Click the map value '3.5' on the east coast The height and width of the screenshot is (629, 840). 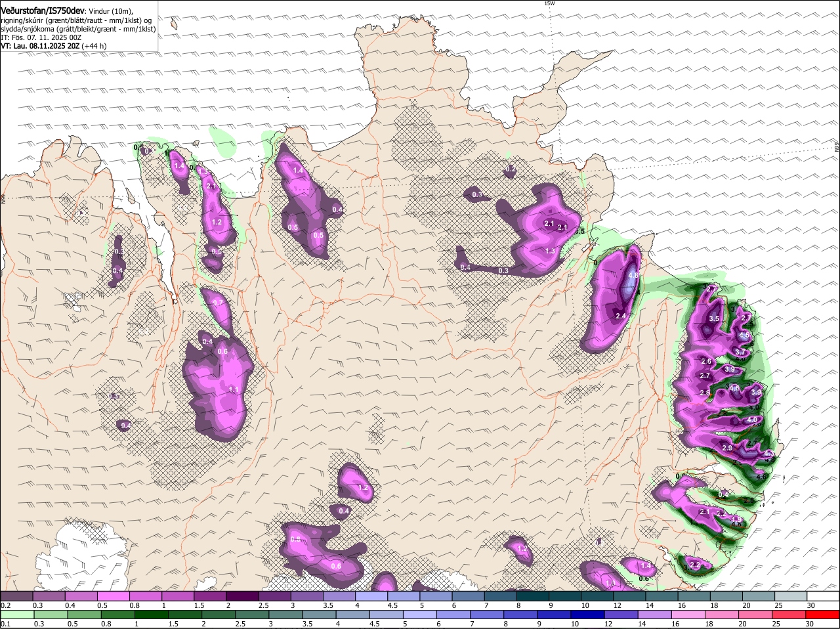click(x=715, y=319)
